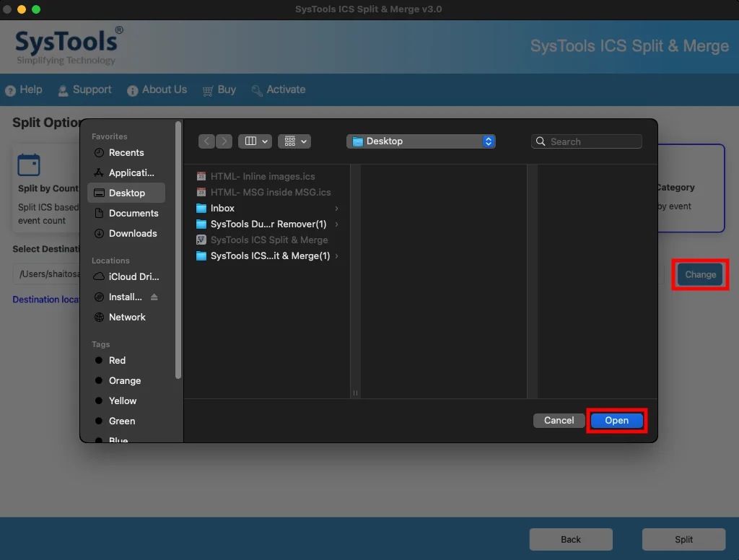The height and width of the screenshot is (560, 739).
Task: Click the iCloud Drive cloud icon
Action: pyautogui.click(x=99, y=276)
